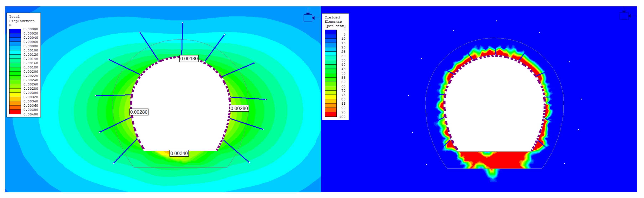The width and height of the screenshot is (644, 198).
Task: Click the 0.00340 floor displacement label
Action: click(179, 153)
